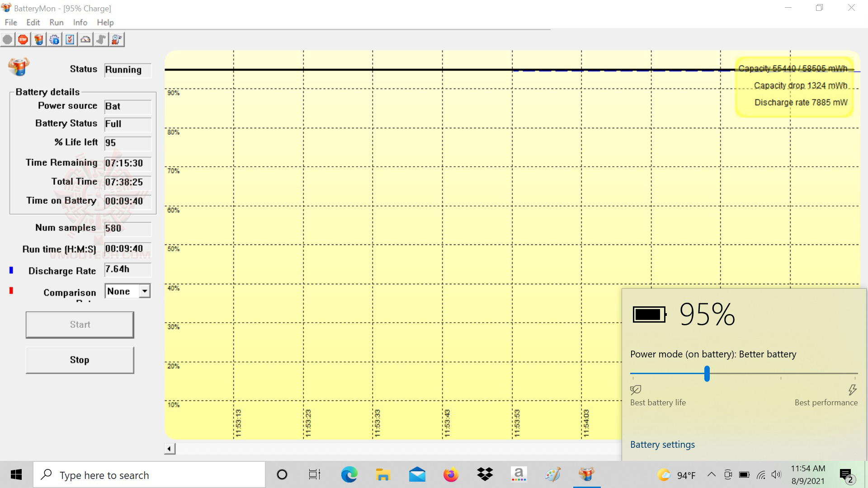Screen dimensions: 868x488
Task: Click the Power mode slider handle
Action: [707, 374]
